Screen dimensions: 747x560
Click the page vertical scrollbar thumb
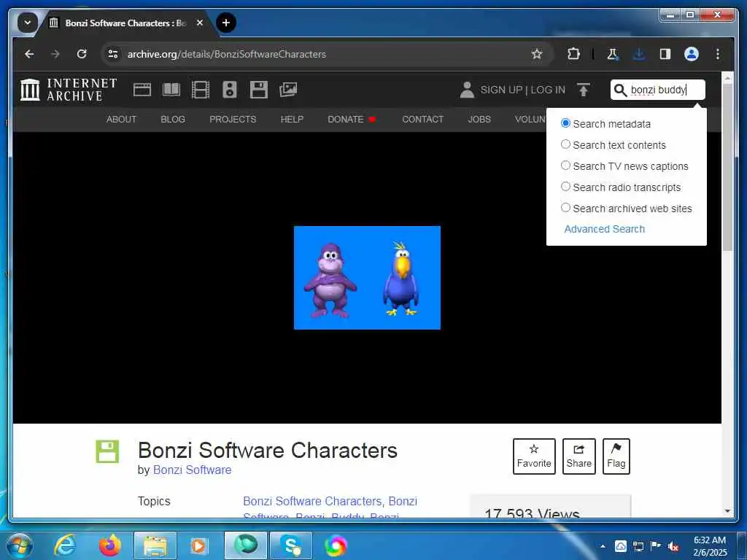[x=727, y=167]
